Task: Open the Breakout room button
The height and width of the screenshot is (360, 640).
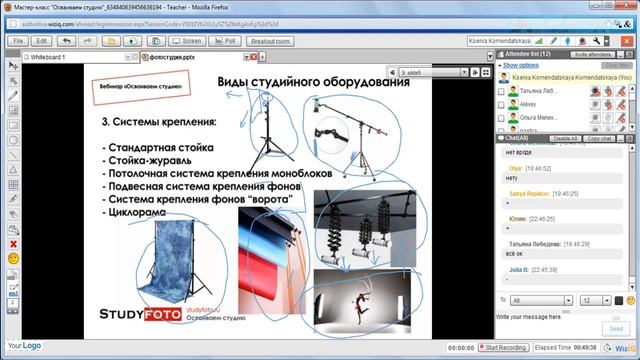Action: pos(270,41)
